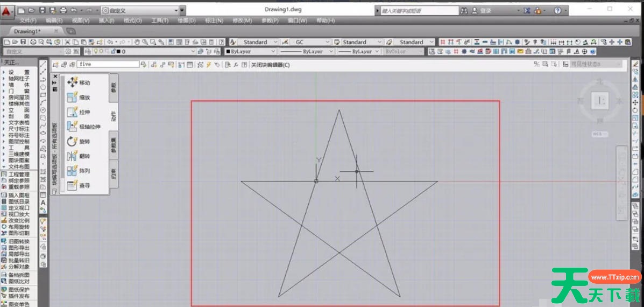Open the ByLayer linetype dropdown
This screenshot has height=307, width=644.
307,51
